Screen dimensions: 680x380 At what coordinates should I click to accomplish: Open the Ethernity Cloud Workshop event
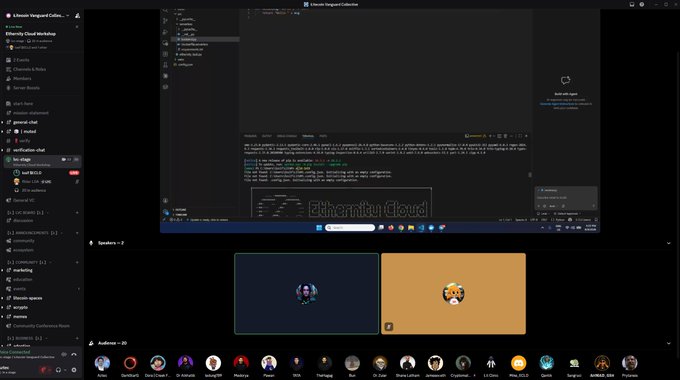(31, 33)
